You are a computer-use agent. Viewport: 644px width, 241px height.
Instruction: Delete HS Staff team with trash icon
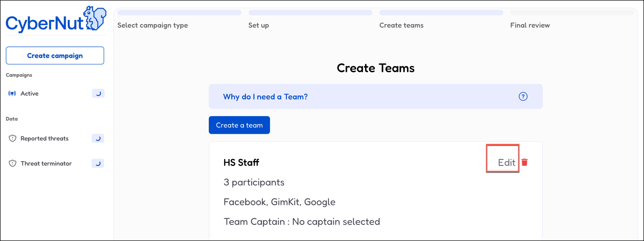(524, 162)
